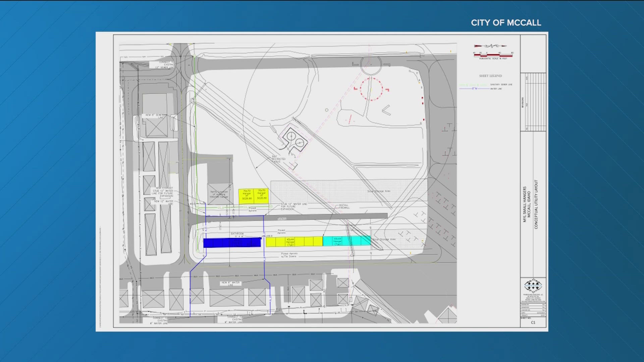Click the 'WATER LINE' legend entry
Viewport: 644px width, 362px height.
pyautogui.click(x=496, y=89)
